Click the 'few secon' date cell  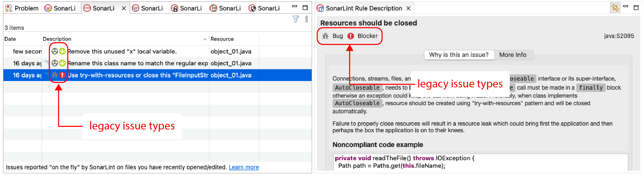tap(27, 51)
